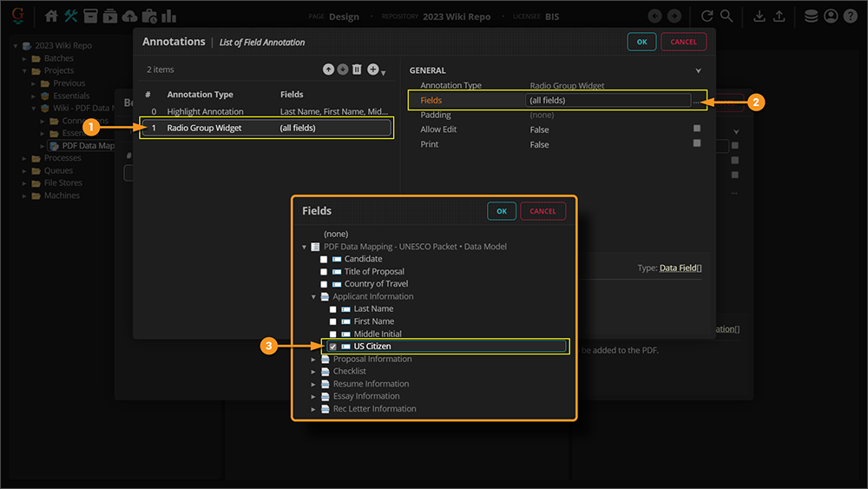The image size is (868, 489).
Task: Move annotation up with up-arrow icon
Action: point(328,69)
